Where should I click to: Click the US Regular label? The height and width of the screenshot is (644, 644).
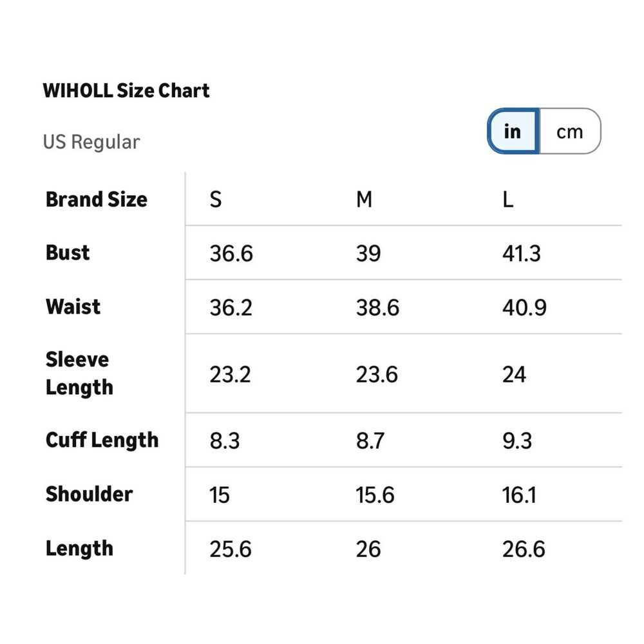[x=91, y=142]
